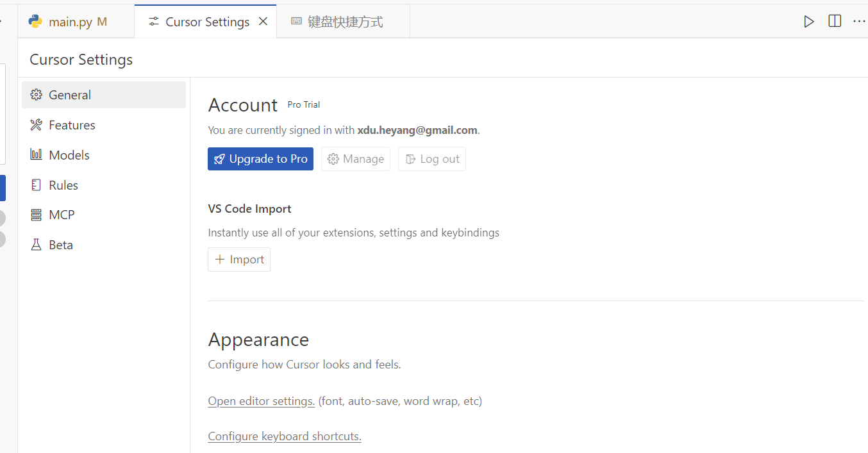The image size is (868, 453).
Task: Click the Beta flask icon
Action: click(37, 245)
